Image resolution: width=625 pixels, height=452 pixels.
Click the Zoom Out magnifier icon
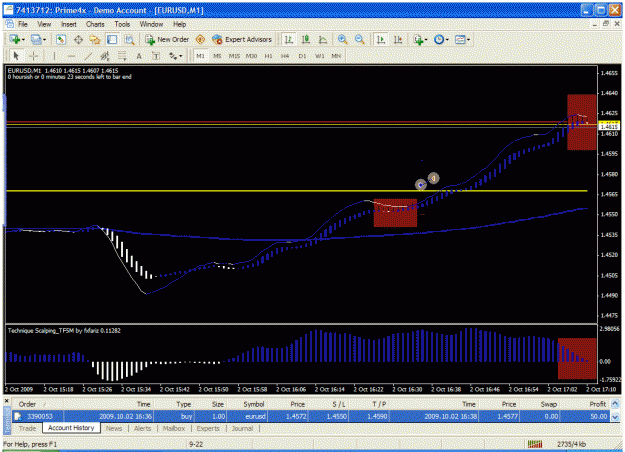(360, 39)
